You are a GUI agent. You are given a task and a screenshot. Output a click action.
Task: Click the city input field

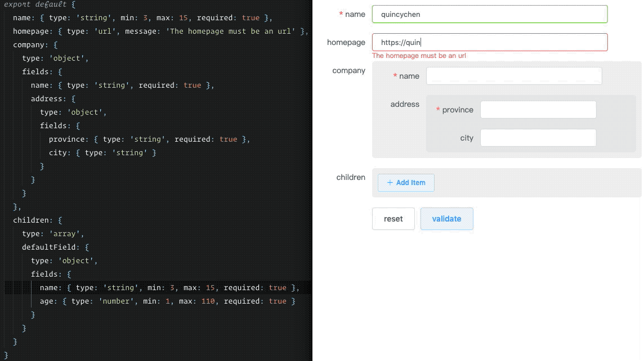(x=538, y=138)
